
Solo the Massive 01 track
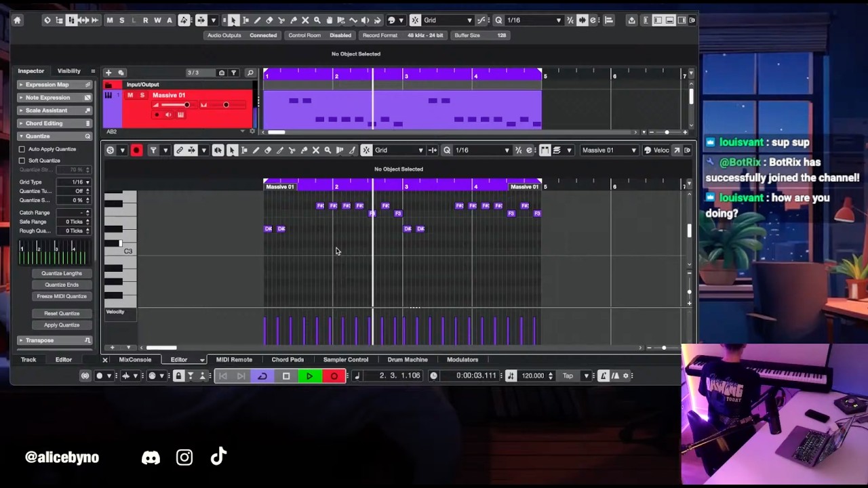[x=142, y=96]
